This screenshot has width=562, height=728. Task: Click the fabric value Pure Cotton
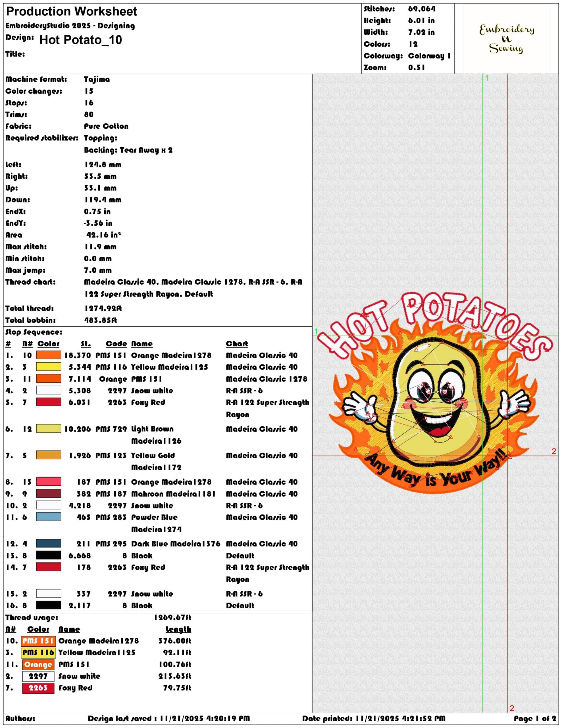[106, 126]
